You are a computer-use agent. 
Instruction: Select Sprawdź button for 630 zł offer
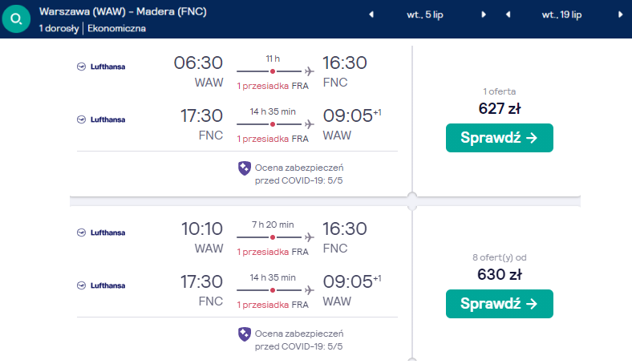pos(500,304)
